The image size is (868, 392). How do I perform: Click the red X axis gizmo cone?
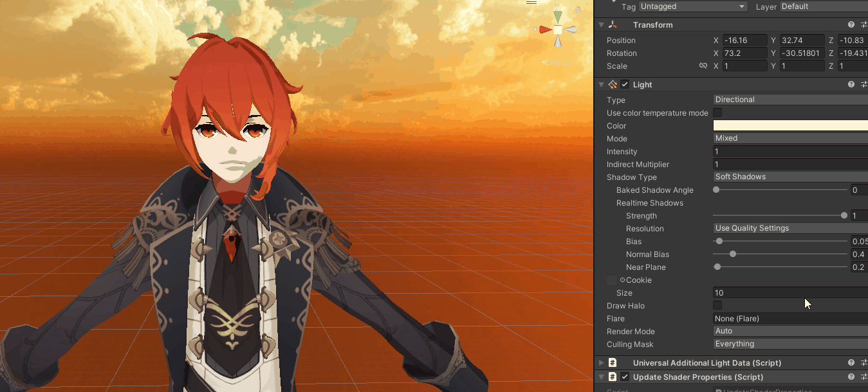click(x=545, y=30)
